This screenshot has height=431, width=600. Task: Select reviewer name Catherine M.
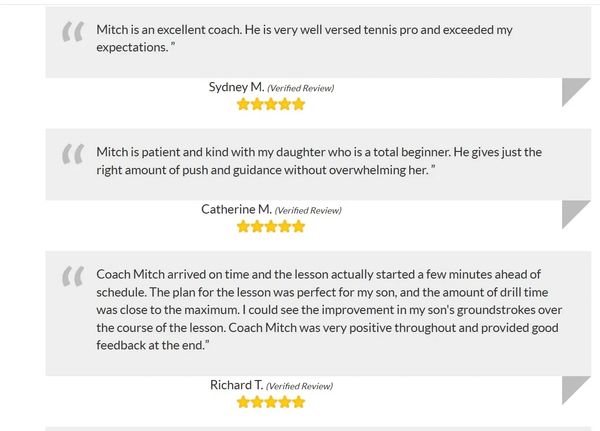tap(236, 209)
